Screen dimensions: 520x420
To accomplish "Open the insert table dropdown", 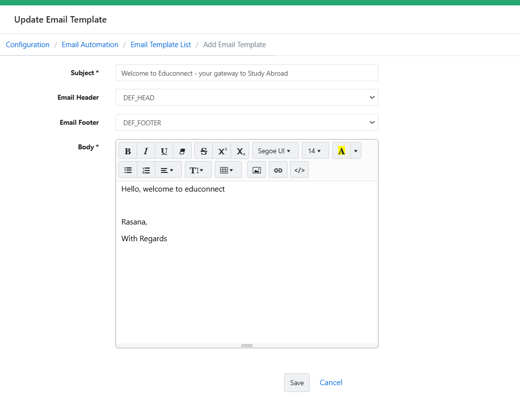I will click(228, 170).
